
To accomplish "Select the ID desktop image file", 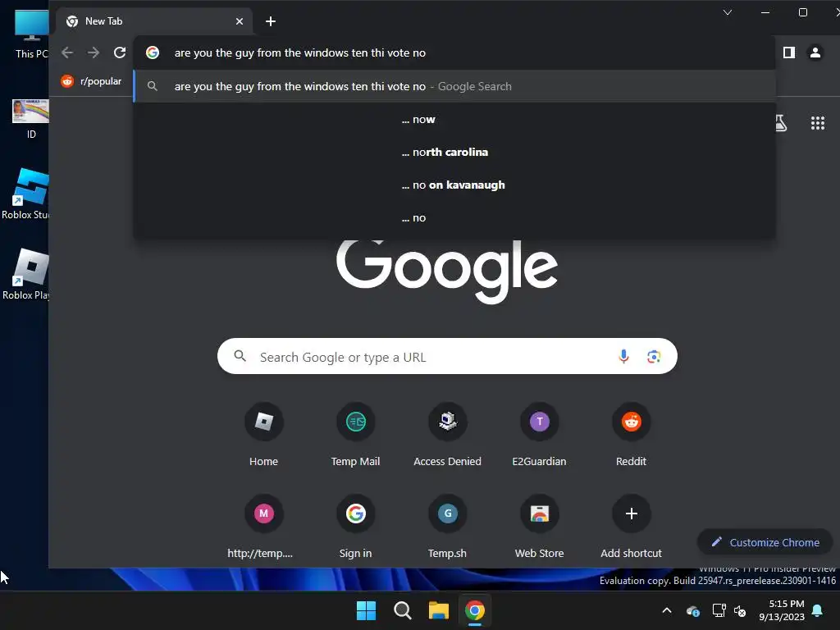I will click(x=31, y=119).
